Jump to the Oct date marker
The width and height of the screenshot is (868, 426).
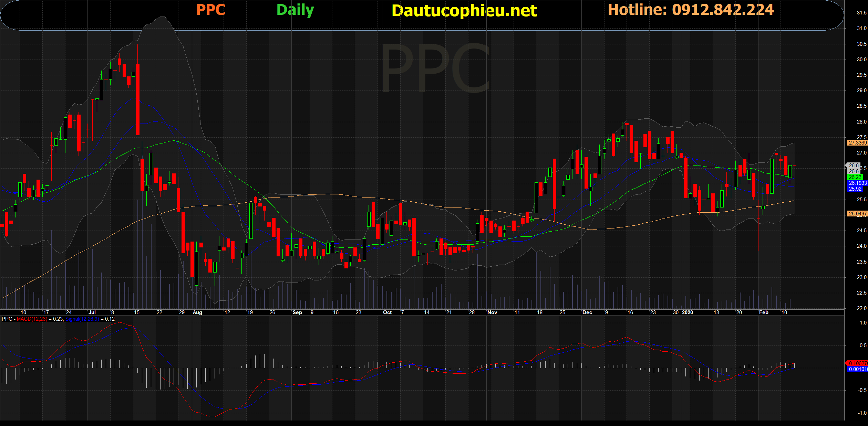point(387,312)
